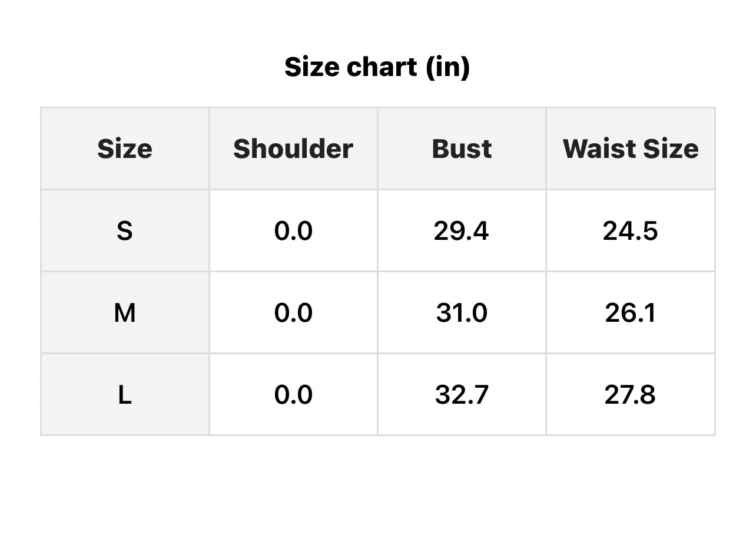The width and height of the screenshot is (756, 541).
Task: Select the 'M' size row label
Action: coord(125,313)
